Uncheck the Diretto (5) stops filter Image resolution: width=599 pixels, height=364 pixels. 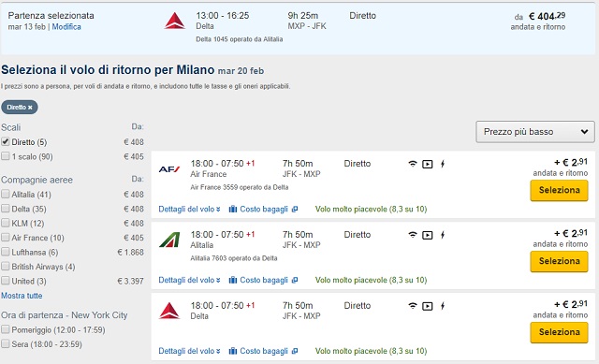point(6,141)
